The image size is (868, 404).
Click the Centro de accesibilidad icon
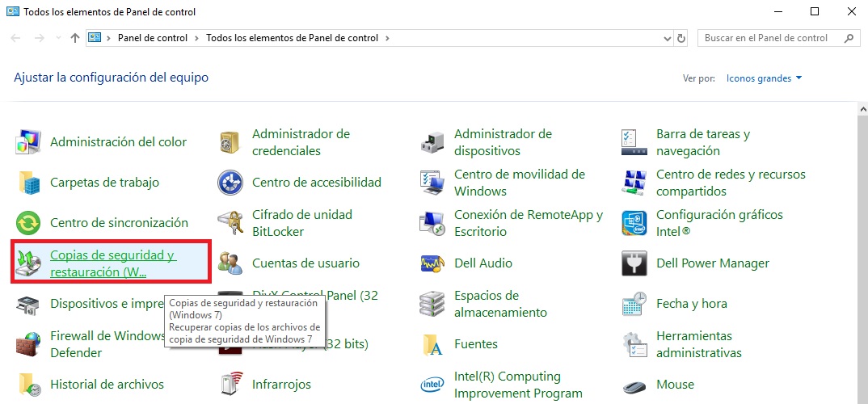[230, 183]
